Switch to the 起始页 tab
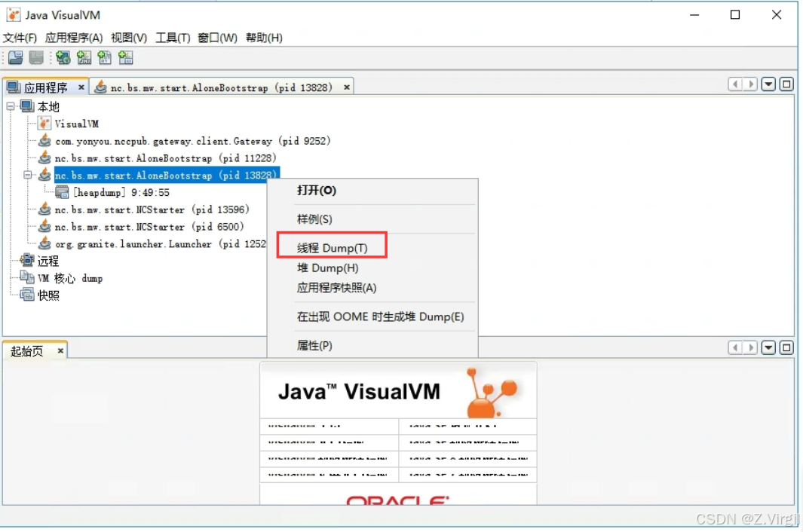 (26, 351)
